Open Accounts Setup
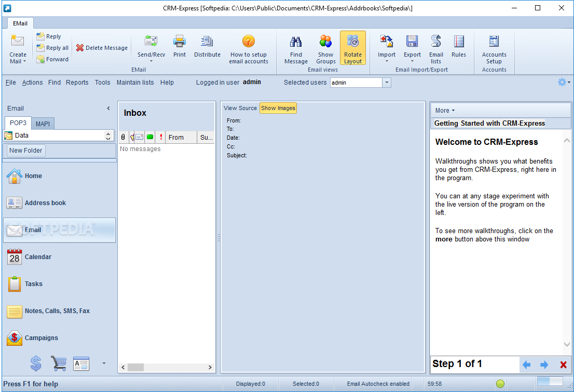The width and height of the screenshot is (574, 392). [x=494, y=49]
